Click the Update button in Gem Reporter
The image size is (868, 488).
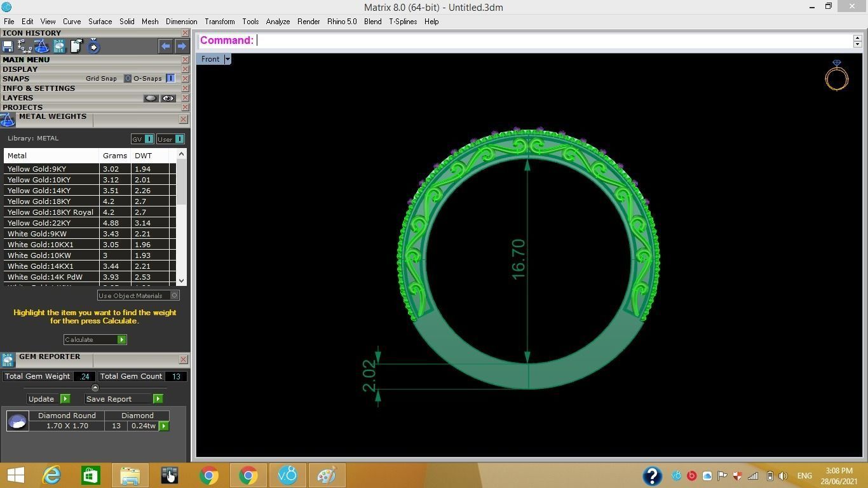(48, 399)
